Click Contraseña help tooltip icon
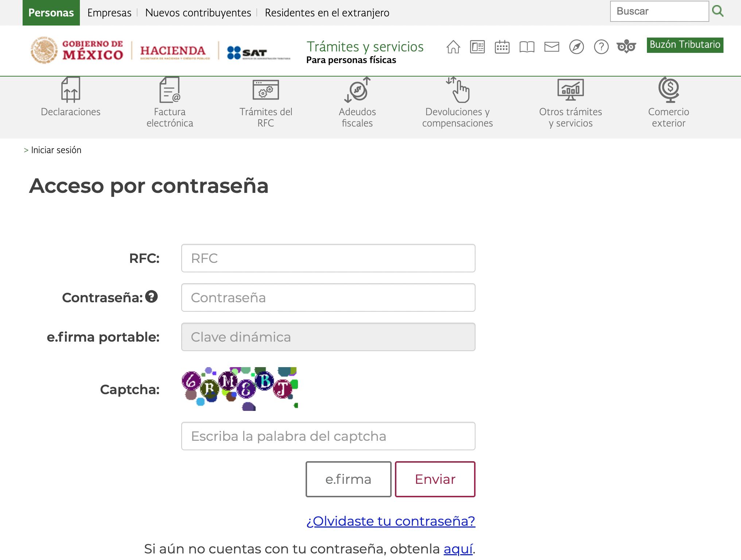Screen dimensions: 741x560 pos(151,297)
